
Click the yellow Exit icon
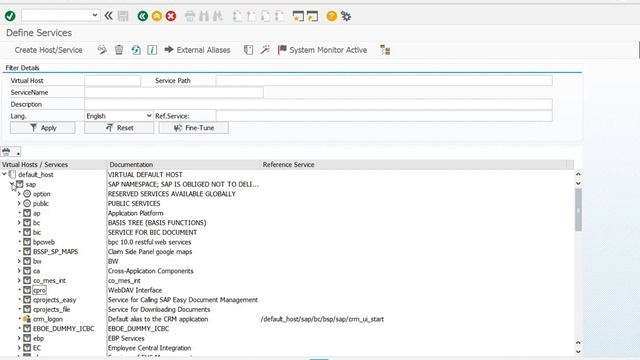click(x=157, y=16)
